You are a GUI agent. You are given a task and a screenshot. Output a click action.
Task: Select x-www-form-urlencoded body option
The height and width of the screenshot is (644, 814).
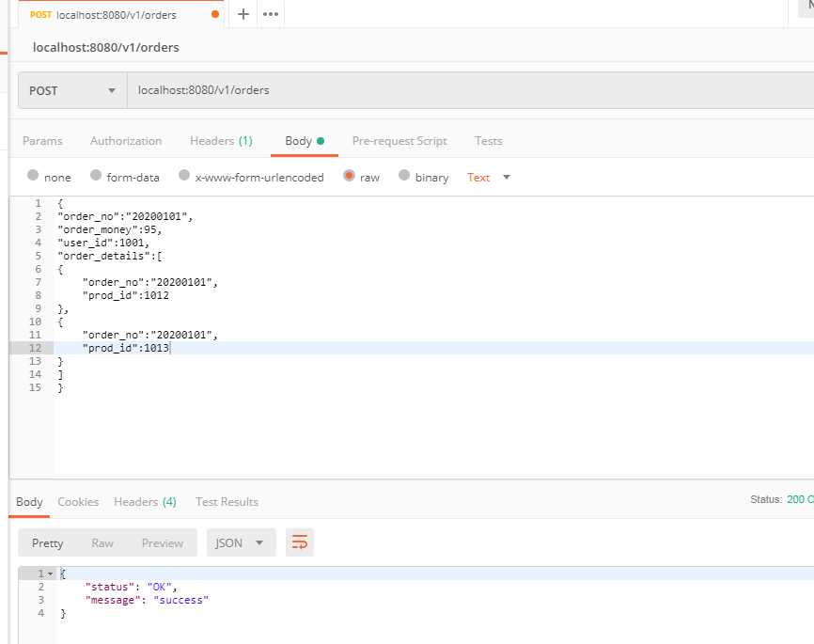pyautogui.click(x=183, y=176)
